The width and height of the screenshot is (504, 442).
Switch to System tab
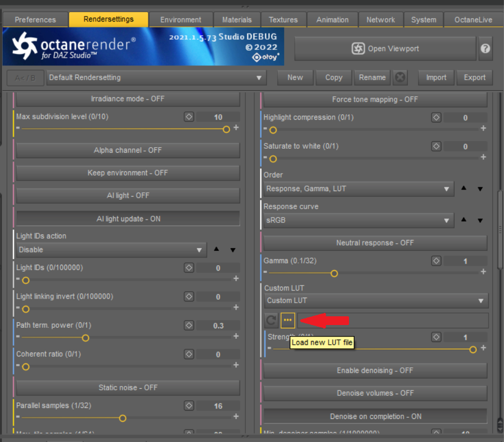tap(424, 20)
